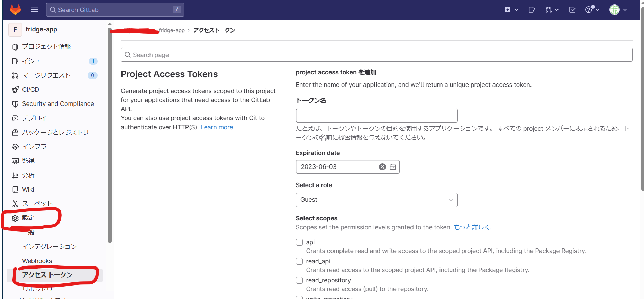The image size is (644, 299).
Task: Open the create new plus dropdown
Action: point(511,10)
